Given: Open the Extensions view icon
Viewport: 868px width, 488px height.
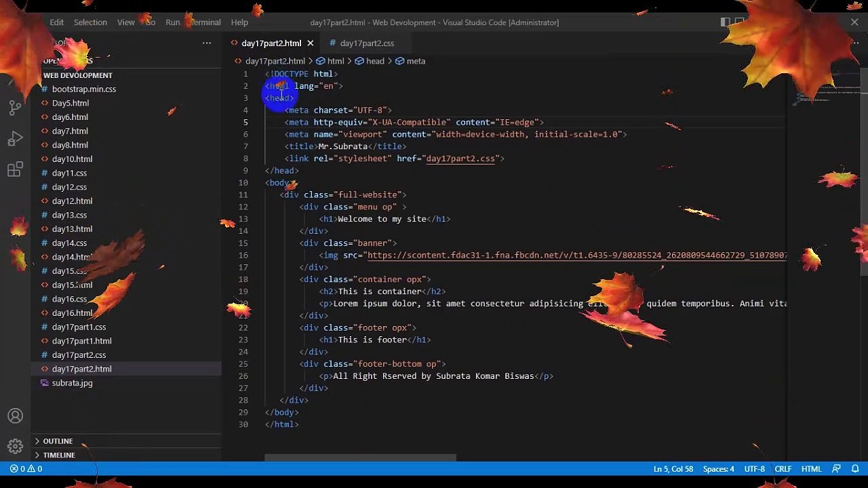Looking at the screenshot, I should [x=15, y=170].
